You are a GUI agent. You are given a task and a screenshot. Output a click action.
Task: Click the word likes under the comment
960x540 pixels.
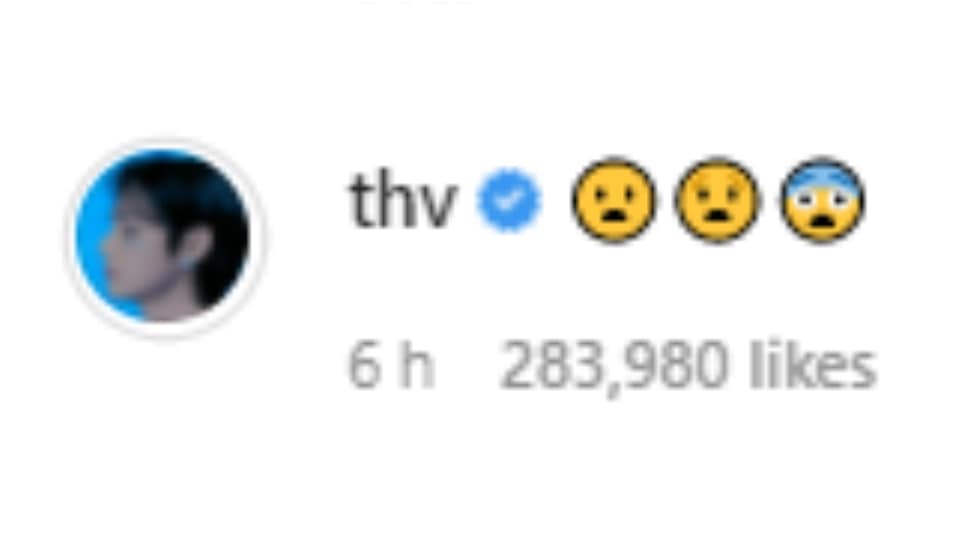(814, 366)
